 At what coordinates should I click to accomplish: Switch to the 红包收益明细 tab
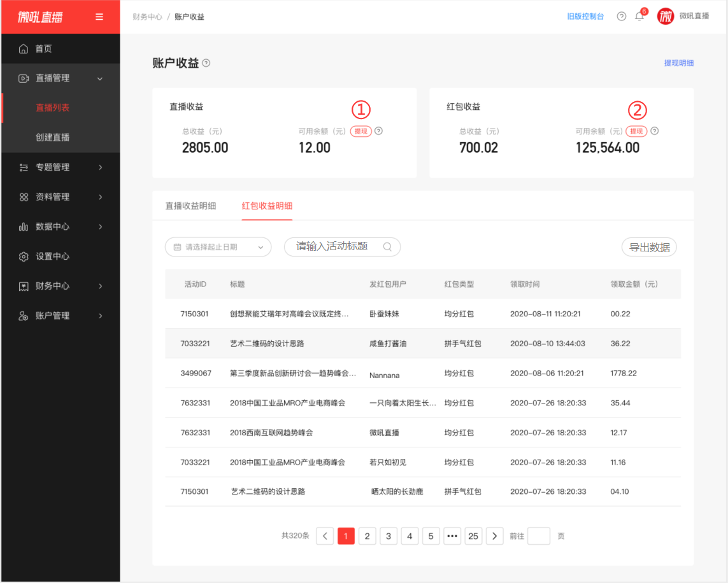click(x=267, y=206)
